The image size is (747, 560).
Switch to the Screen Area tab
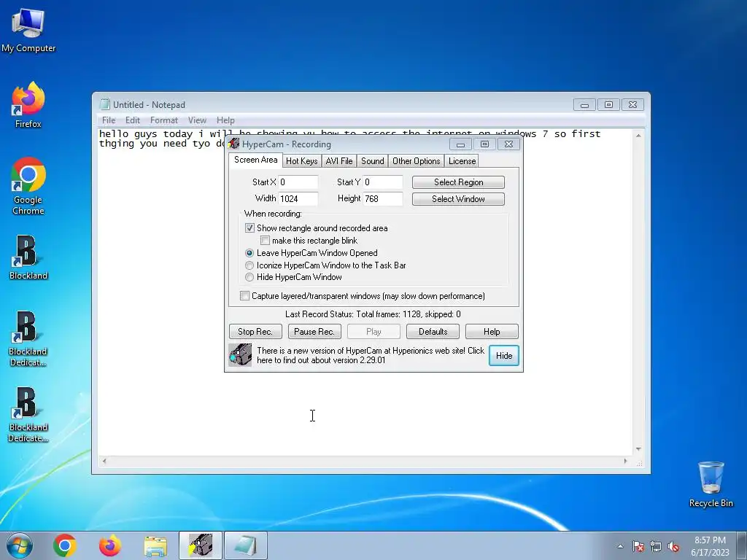[256, 160]
